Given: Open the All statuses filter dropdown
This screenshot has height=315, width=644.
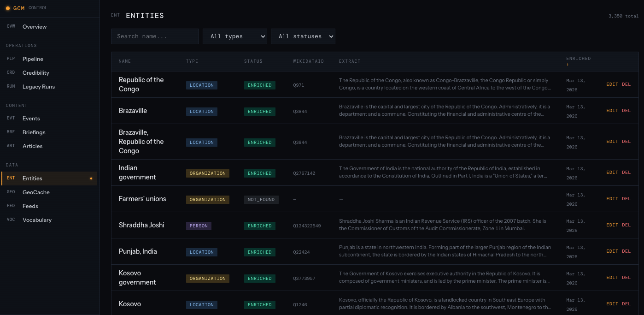Looking at the screenshot, I should [303, 36].
